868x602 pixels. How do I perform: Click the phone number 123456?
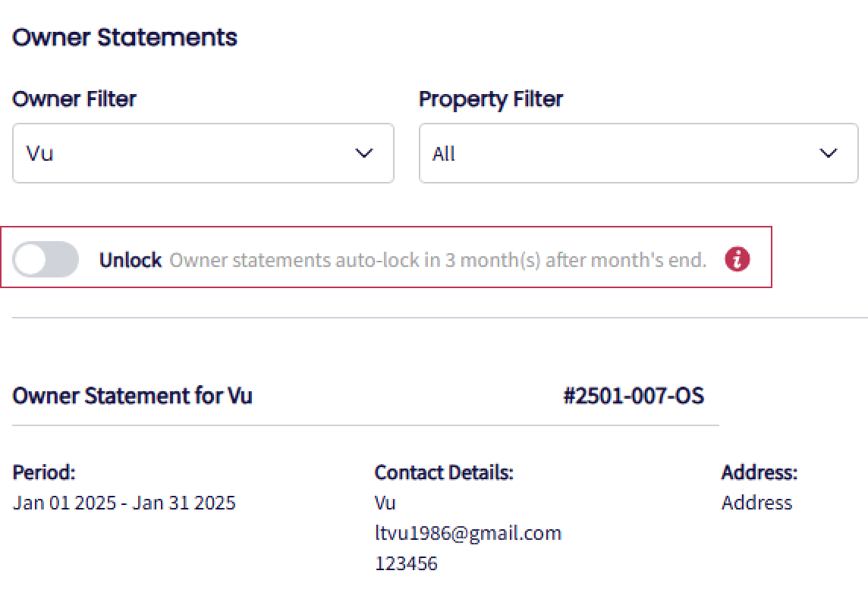tap(406, 563)
